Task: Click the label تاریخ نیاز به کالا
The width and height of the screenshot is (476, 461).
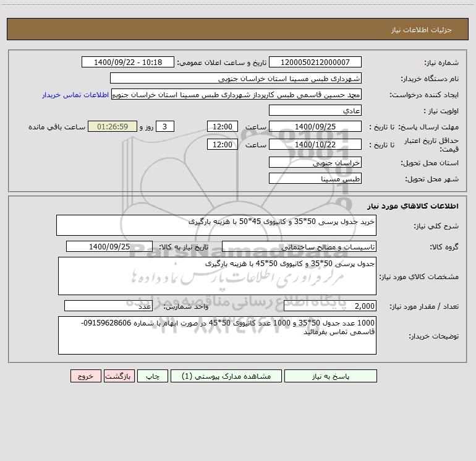Action: [184, 247]
